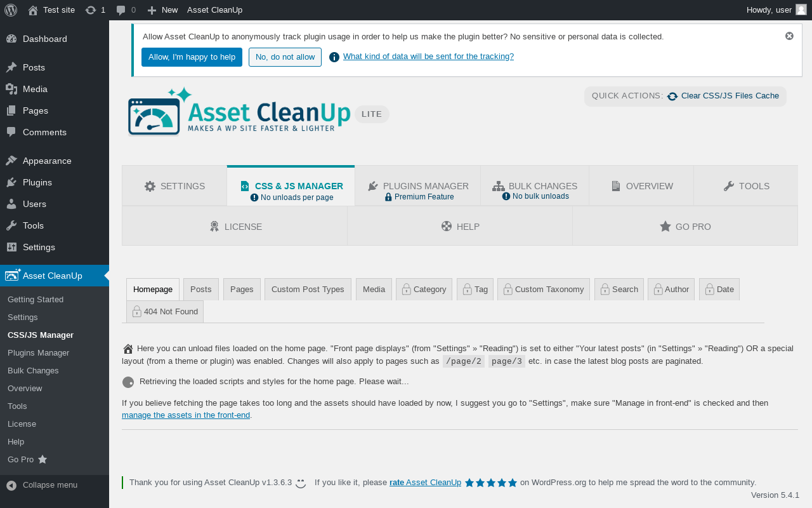Open the locked Tag sub-tab
The image size is (812, 508).
pyautogui.click(x=475, y=289)
